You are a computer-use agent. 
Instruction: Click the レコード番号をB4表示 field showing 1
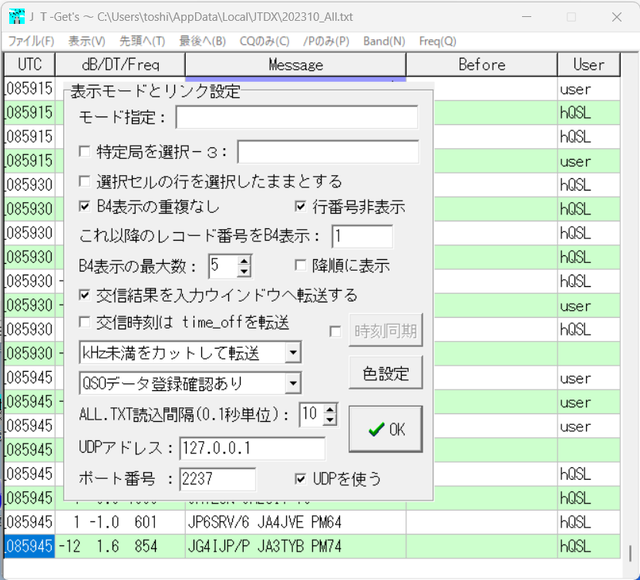tap(362, 236)
